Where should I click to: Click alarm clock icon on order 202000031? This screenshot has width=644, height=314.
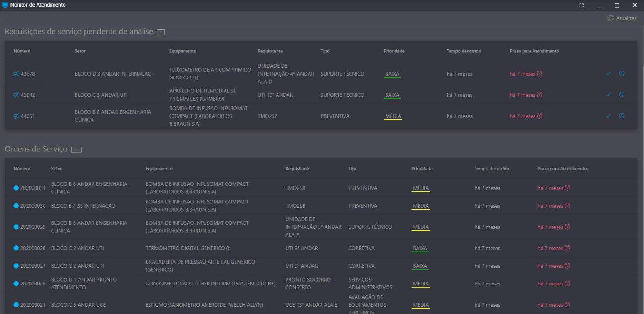(567, 188)
